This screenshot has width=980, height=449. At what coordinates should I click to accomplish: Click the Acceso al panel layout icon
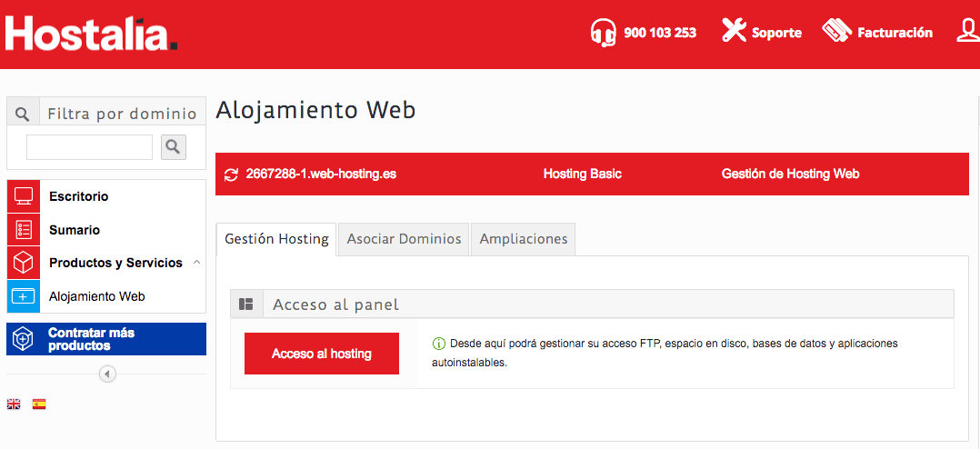pyautogui.click(x=246, y=304)
